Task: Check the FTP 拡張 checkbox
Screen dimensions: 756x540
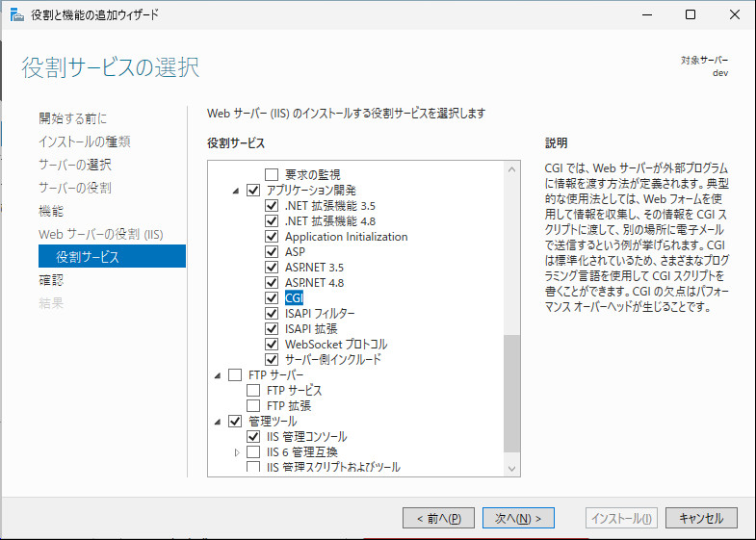Action: (253, 405)
